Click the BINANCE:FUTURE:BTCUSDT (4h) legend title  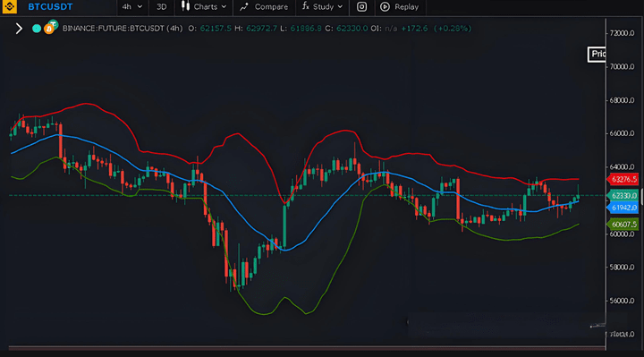123,29
